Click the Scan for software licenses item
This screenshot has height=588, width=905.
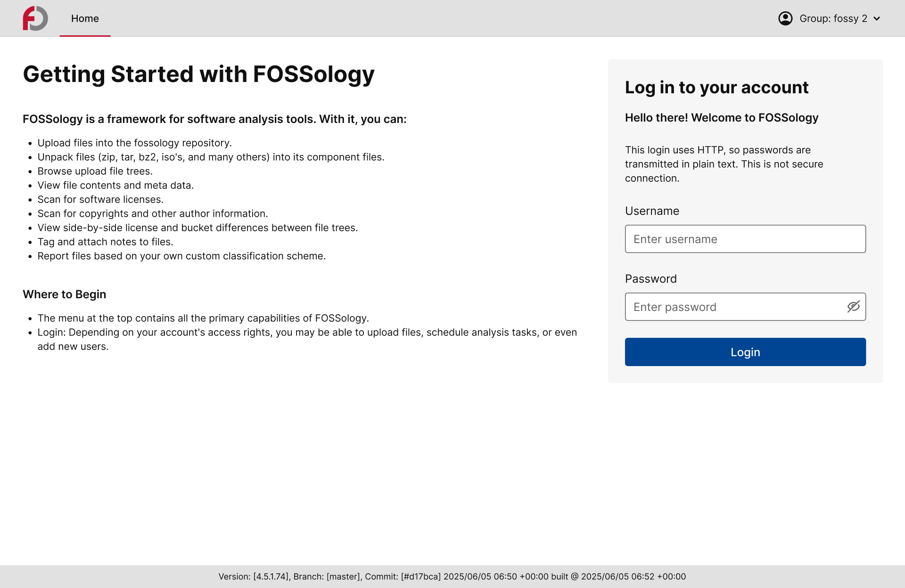pos(100,199)
